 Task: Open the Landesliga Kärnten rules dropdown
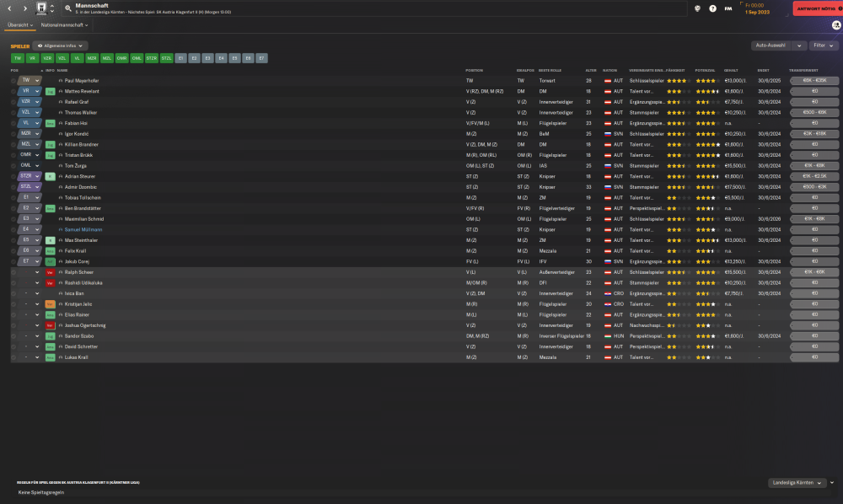[x=797, y=483]
